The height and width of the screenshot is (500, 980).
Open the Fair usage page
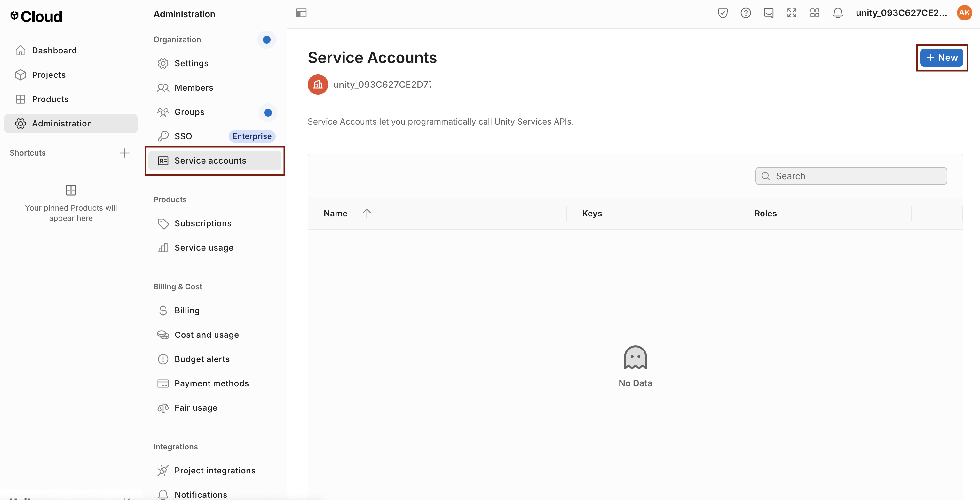pos(215,408)
